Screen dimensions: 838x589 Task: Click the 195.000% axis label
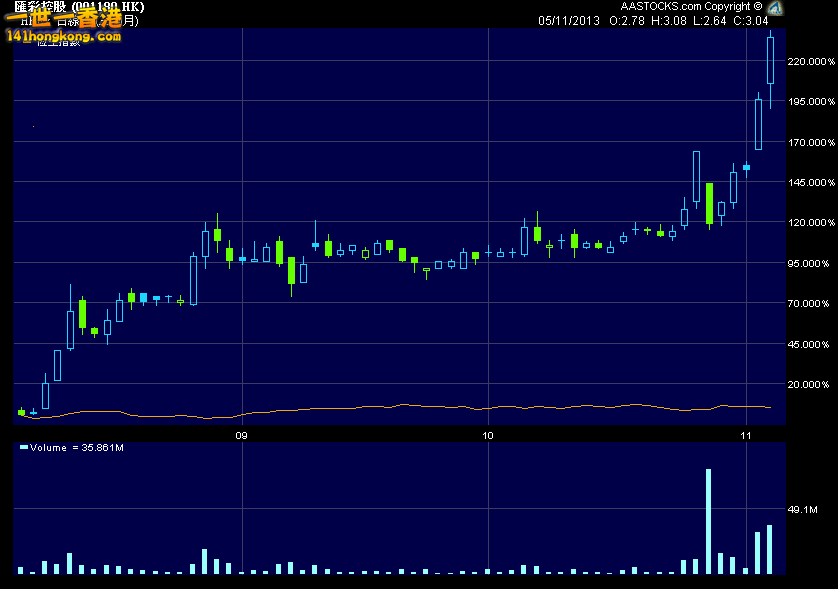pos(811,102)
